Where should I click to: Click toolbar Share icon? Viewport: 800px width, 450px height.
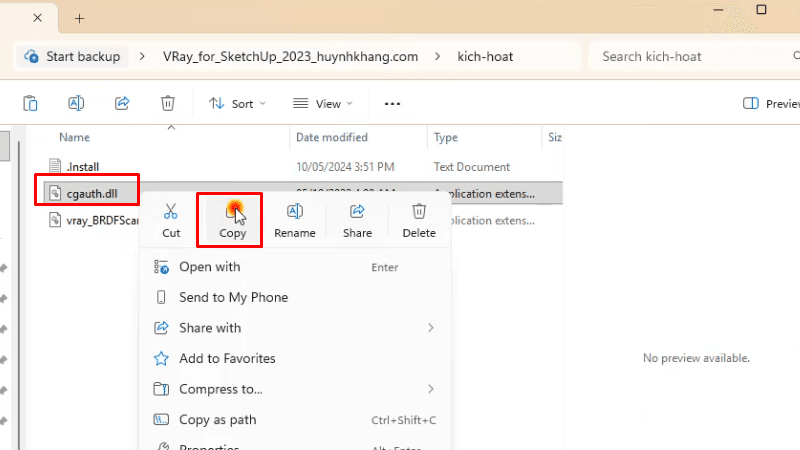click(122, 103)
